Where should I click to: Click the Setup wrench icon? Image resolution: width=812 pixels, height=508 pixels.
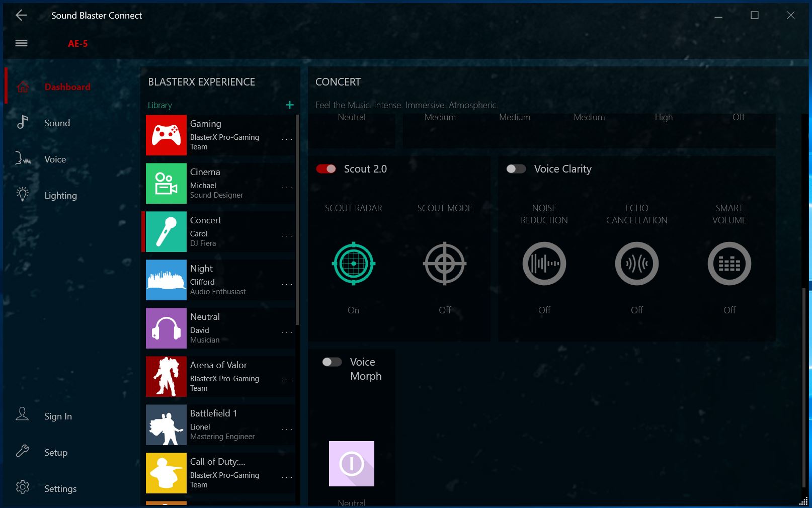pyautogui.click(x=23, y=452)
